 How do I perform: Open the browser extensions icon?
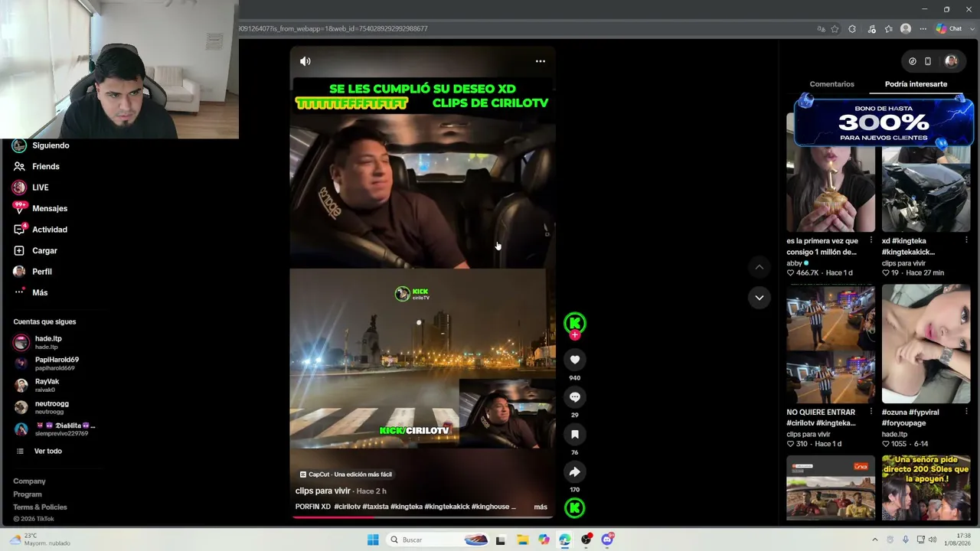pyautogui.click(x=852, y=29)
